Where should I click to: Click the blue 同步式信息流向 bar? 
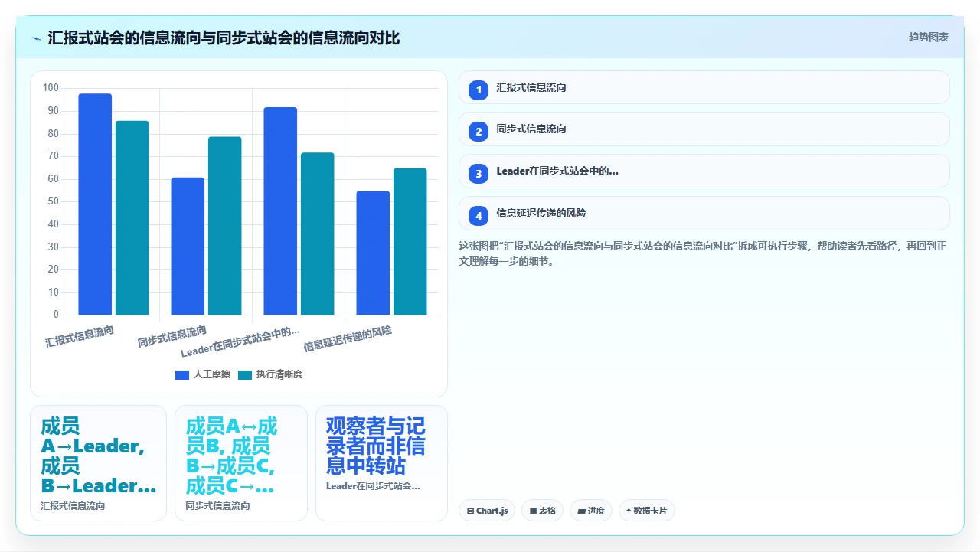click(188, 246)
